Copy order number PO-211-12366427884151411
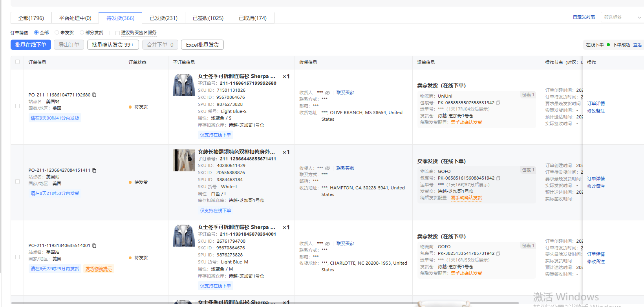Image resolution: width=644 pixels, height=307 pixels. (94, 171)
